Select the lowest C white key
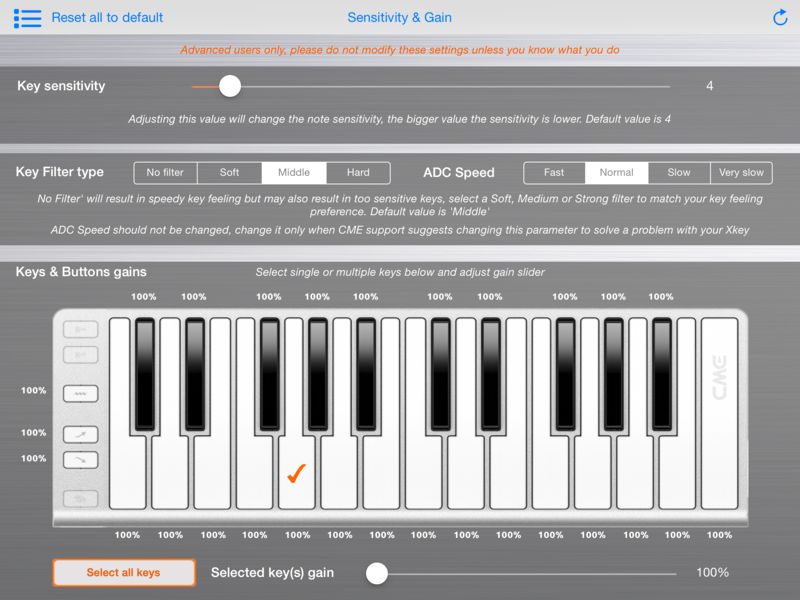800x600 pixels. [128, 473]
